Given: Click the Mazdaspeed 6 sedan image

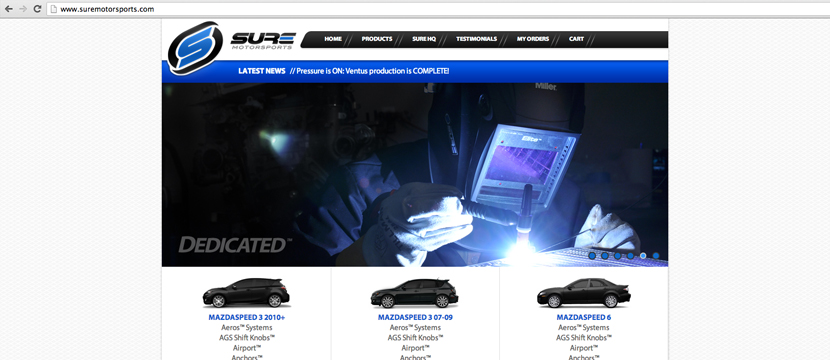Looking at the screenshot, I should pos(583,292).
